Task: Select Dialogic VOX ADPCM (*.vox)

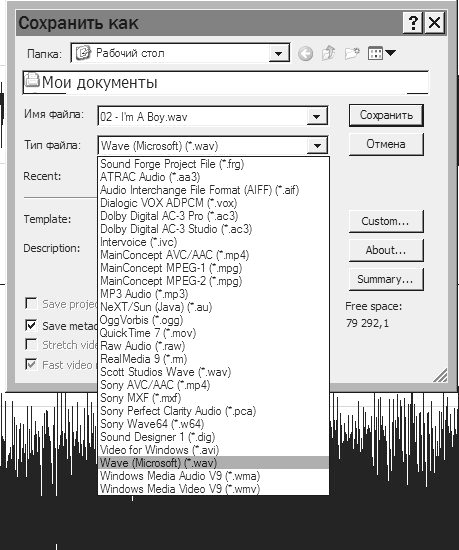Action: tap(213, 203)
